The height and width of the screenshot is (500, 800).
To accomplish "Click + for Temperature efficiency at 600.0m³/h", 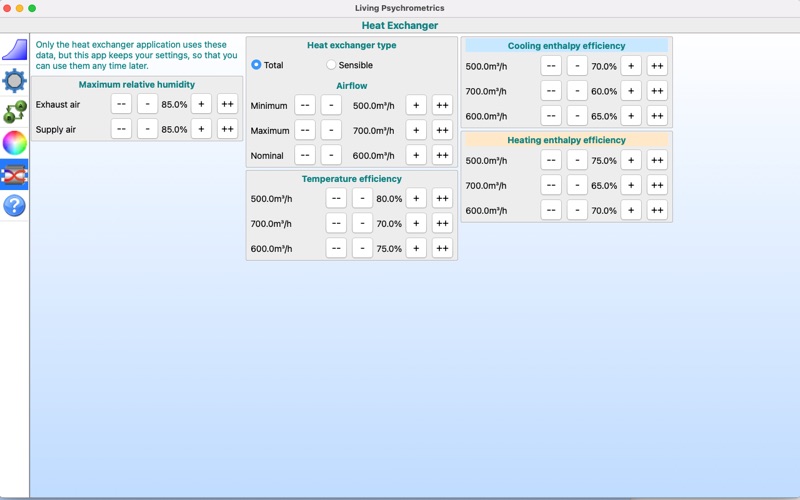I will click(x=416, y=248).
